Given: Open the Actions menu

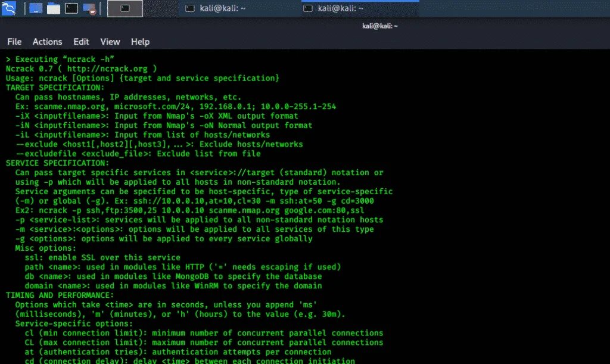Looking at the screenshot, I should 47,42.
